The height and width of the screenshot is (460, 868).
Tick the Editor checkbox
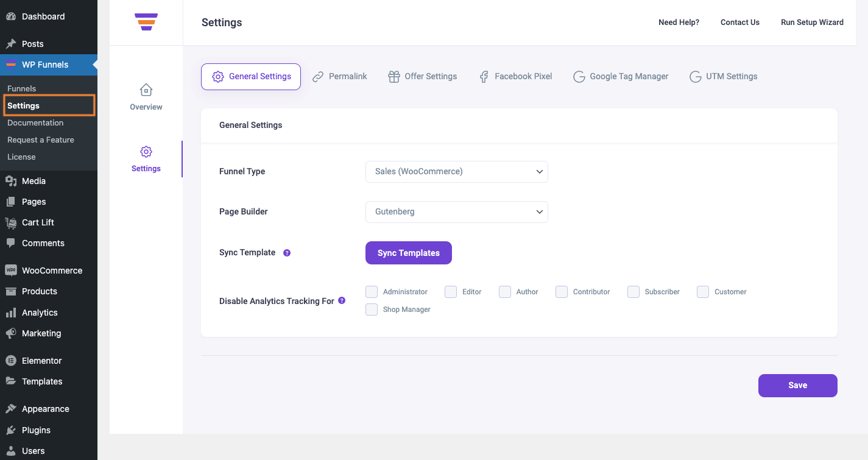pyautogui.click(x=451, y=292)
